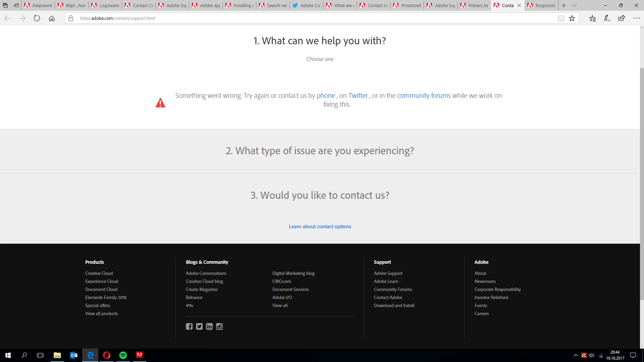644x362 pixels.
Task: Click the Facebook icon in footer
Action: point(189,326)
